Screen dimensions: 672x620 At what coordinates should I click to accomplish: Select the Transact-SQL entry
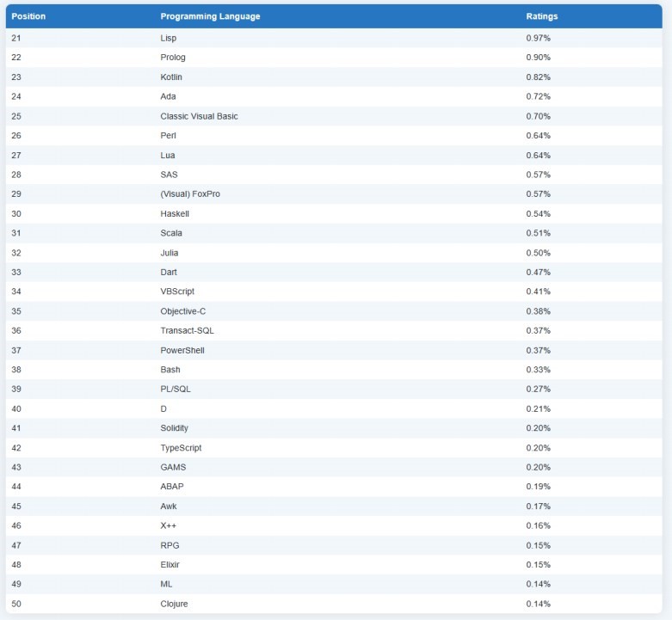(186, 331)
